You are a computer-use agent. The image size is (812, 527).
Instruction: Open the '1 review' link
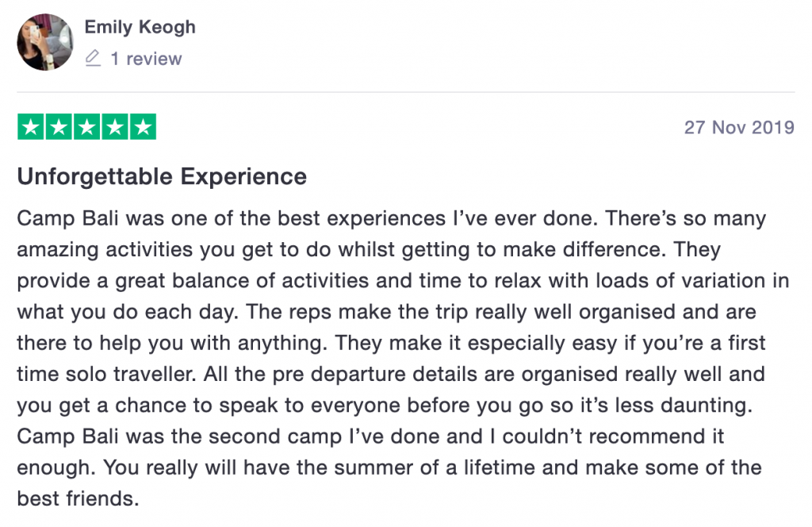146,59
